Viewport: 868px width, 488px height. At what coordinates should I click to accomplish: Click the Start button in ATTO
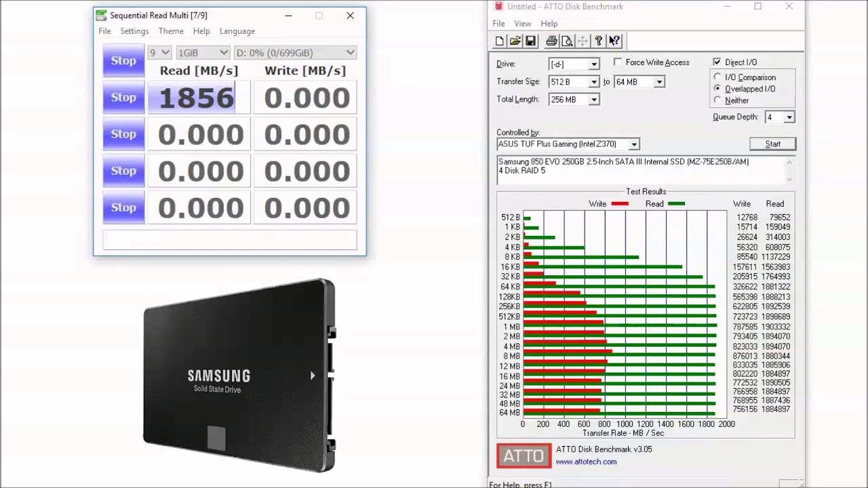tap(772, 144)
